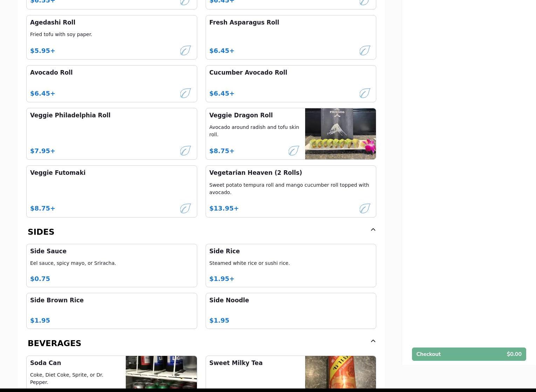The image size is (536, 392).
Task: View the Soda Can photo
Action: click(161, 372)
